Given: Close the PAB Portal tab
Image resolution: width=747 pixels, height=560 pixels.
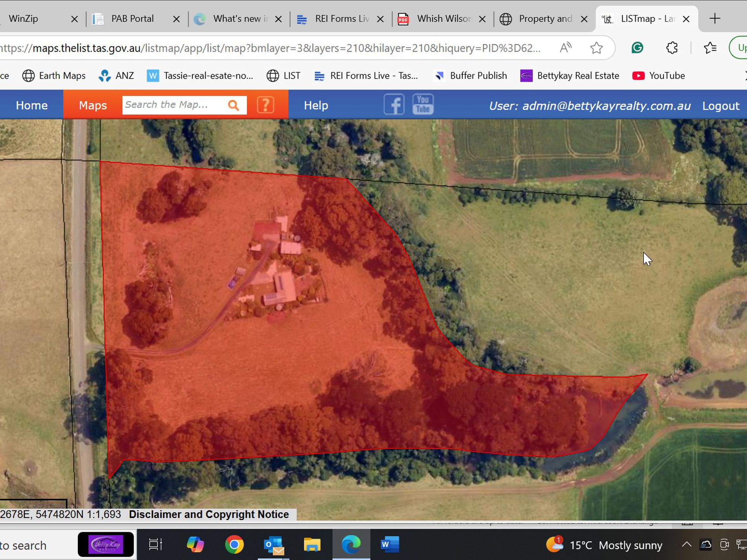Looking at the screenshot, I should click(177, 19).
